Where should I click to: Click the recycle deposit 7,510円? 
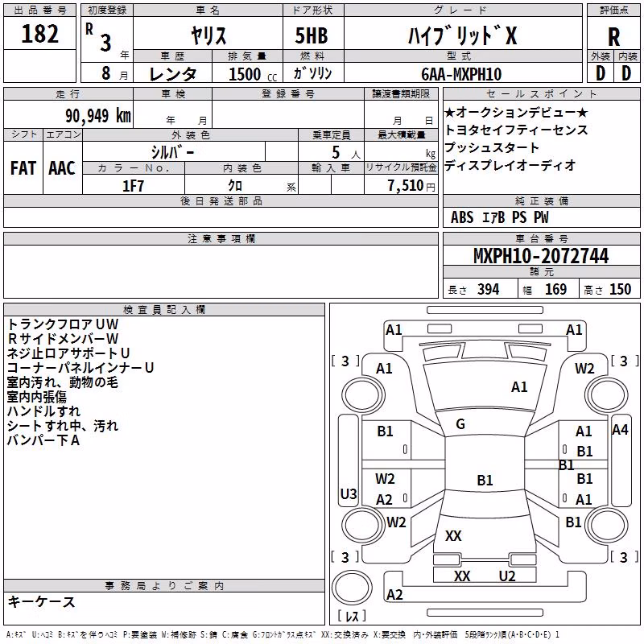pyautogui.click(x=411, y=186)
